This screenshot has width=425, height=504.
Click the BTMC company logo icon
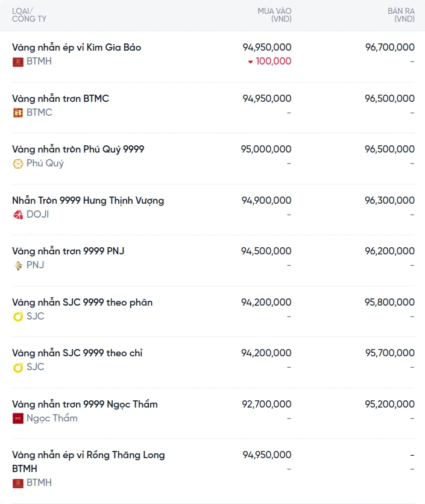18,113
